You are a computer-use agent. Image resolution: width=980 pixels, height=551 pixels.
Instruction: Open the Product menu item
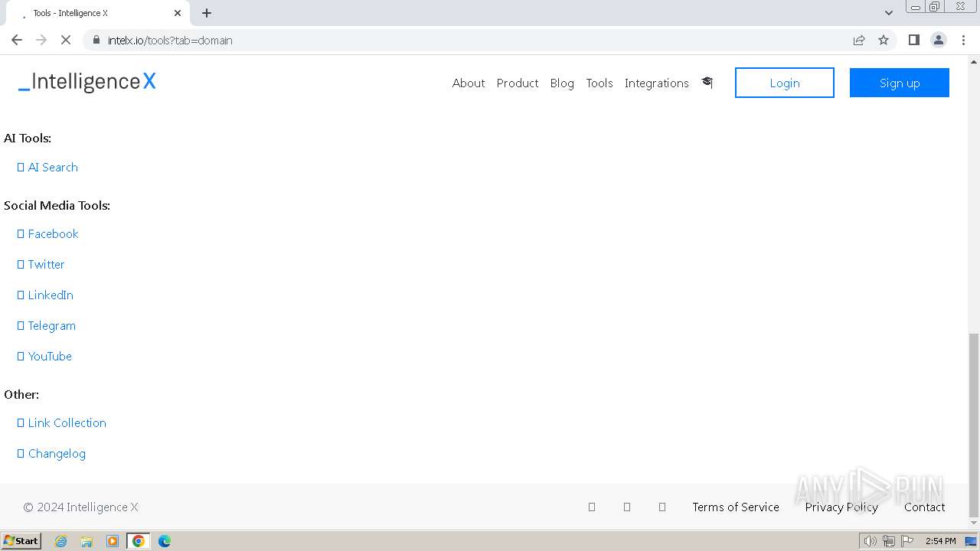[x=518, y=83]
